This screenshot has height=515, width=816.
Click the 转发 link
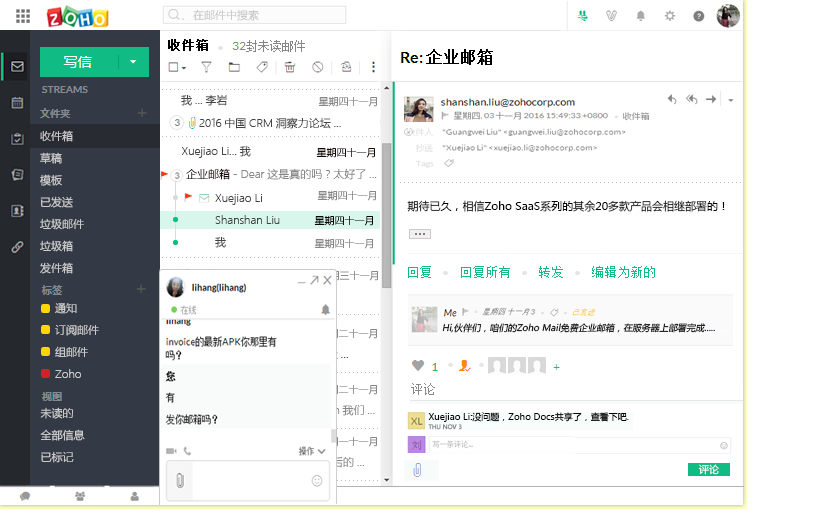(551, 272)
